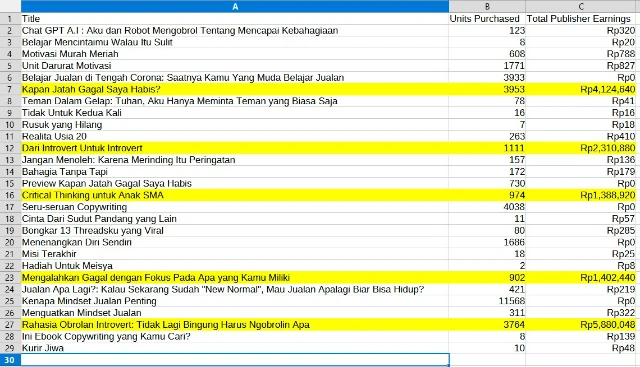Select row 12 header
Image resolution: width=640 pixels, height=367 pixels.
pyautogui.click(x=10, y=148)
